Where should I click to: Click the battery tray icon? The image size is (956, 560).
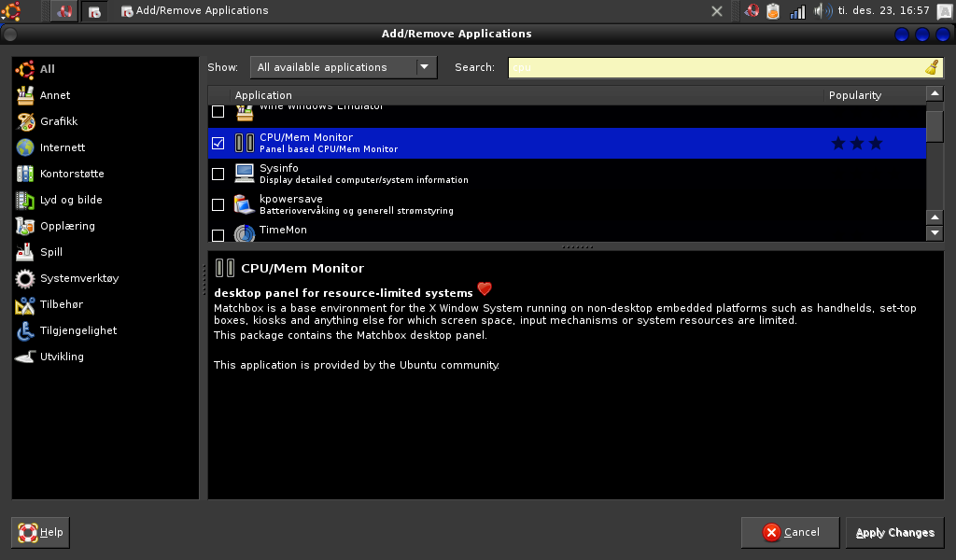pyautogui.click(x=773, y=11)
